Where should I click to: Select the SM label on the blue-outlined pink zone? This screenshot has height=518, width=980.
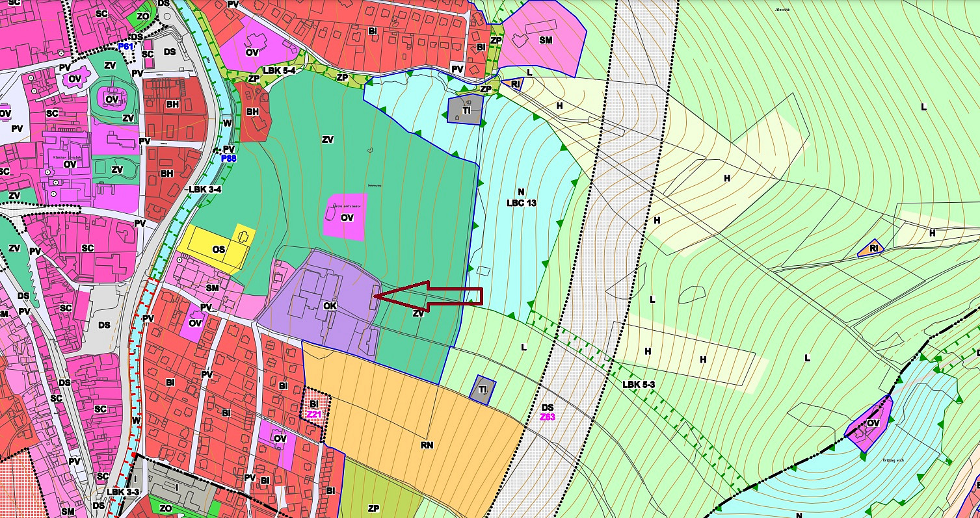point(546,40)
